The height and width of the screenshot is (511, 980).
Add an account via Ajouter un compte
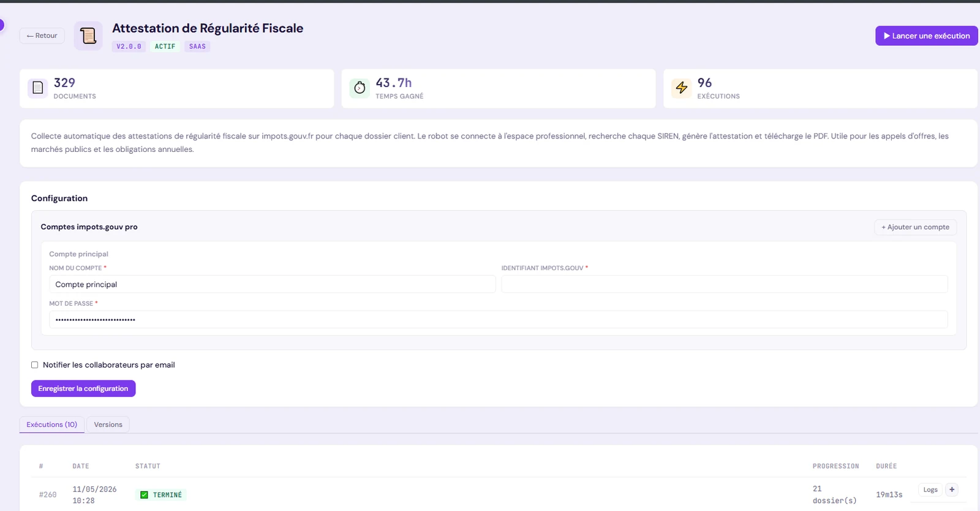coord(915,227)
